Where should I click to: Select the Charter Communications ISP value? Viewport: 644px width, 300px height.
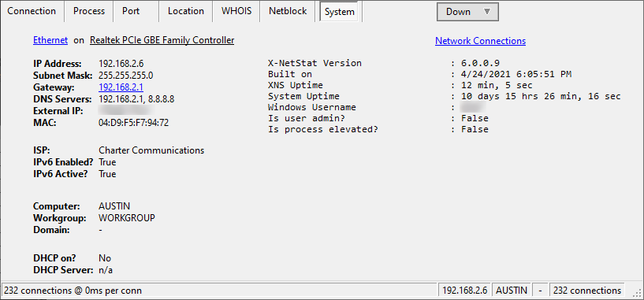click(x=151, y=150)
